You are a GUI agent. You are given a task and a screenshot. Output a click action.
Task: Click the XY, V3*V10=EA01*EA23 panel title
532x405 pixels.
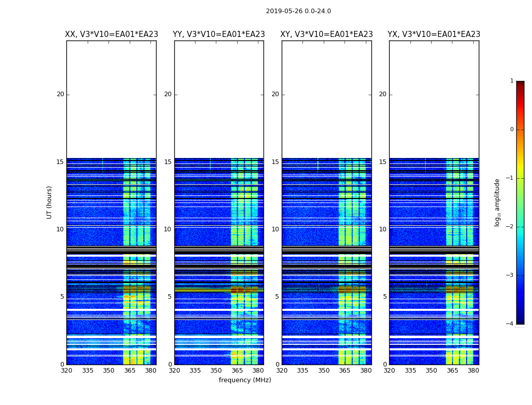click(326, 34)
